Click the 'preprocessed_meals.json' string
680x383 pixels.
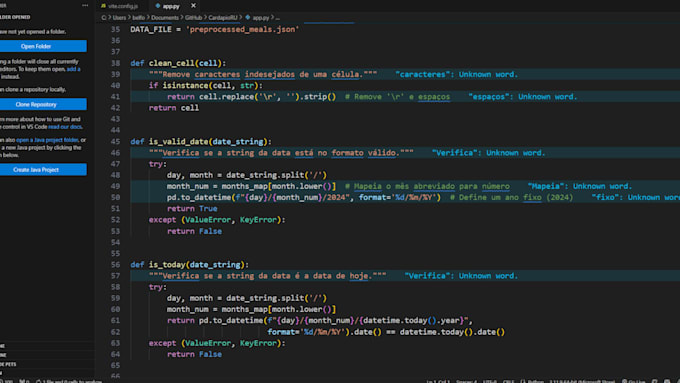pos(242,29)
